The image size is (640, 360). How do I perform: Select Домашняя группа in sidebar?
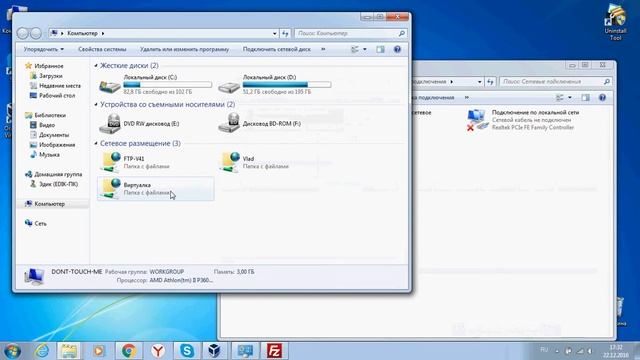(58, 174)
